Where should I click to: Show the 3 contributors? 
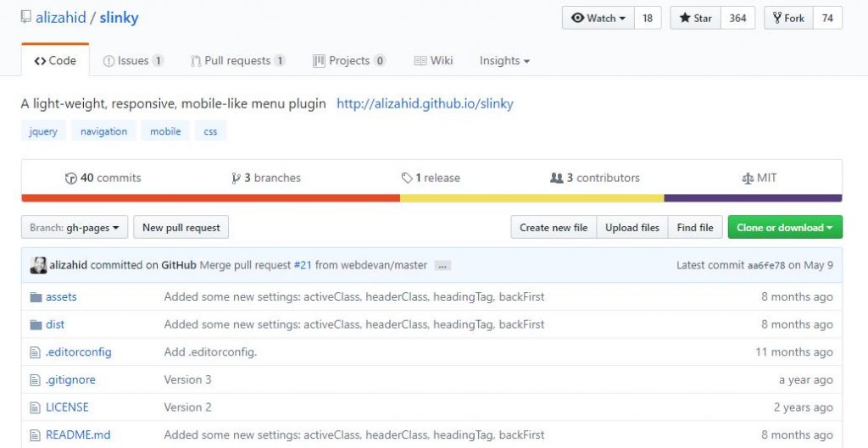[x=594, y=178]
